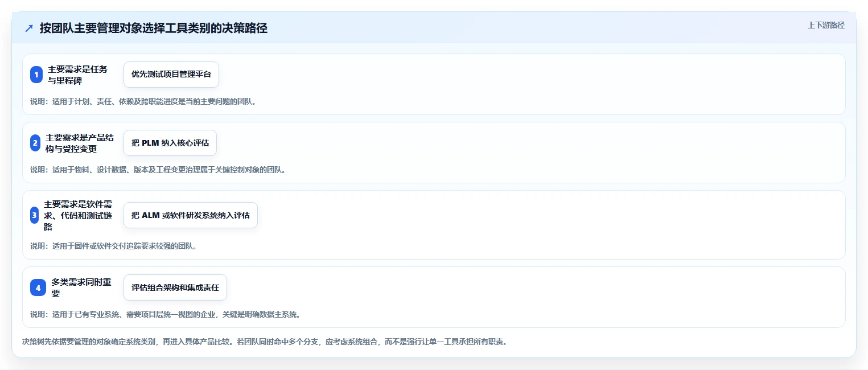Click the note about 计划、责任、依赖及跨职能进度

click(x=143, y=102)
